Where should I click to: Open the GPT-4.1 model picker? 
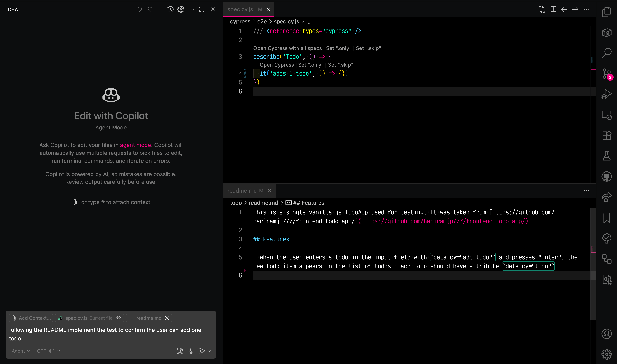[x=48, y=351]
